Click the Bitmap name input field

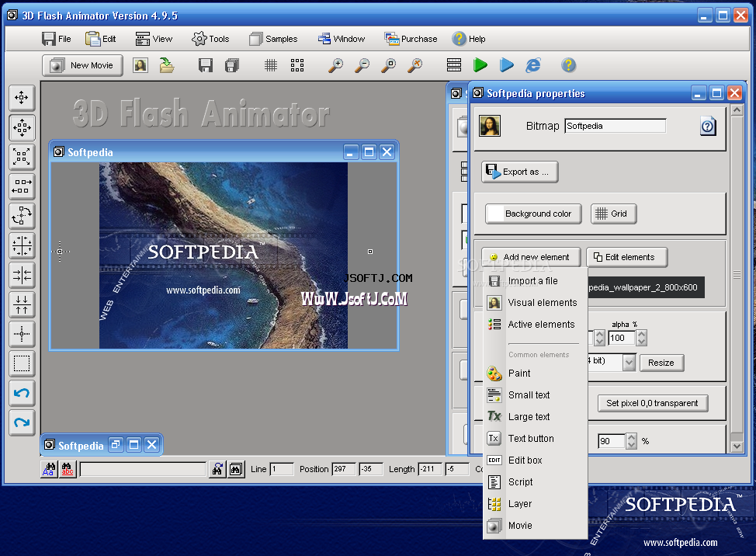pyautogui.click(x=616, y=126)
